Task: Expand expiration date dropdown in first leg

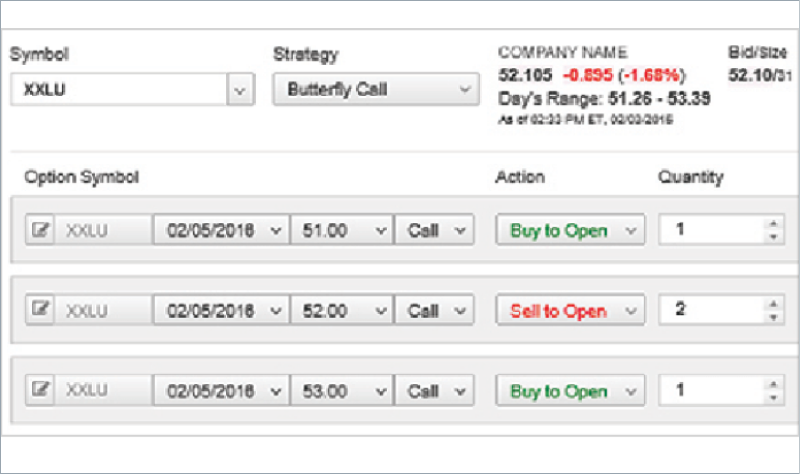Action: point(221,231)
